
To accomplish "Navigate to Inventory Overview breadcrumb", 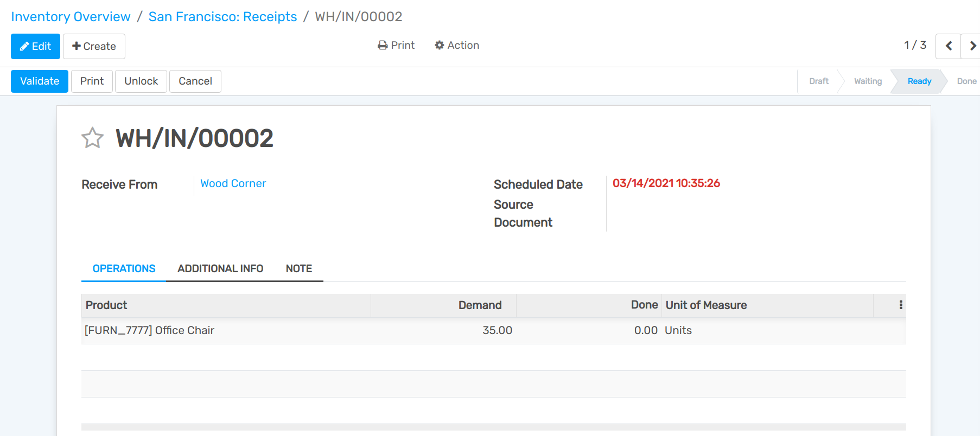I will tap(71, 17).
